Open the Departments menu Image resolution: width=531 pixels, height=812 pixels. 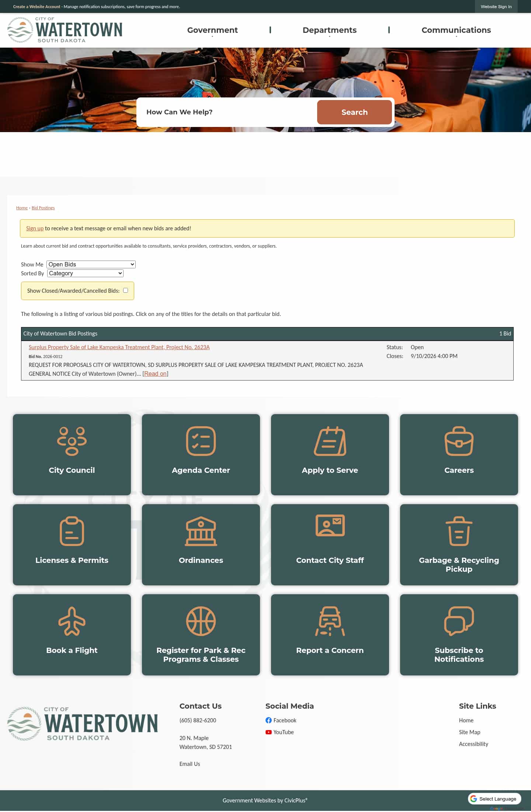pos(330,30)
